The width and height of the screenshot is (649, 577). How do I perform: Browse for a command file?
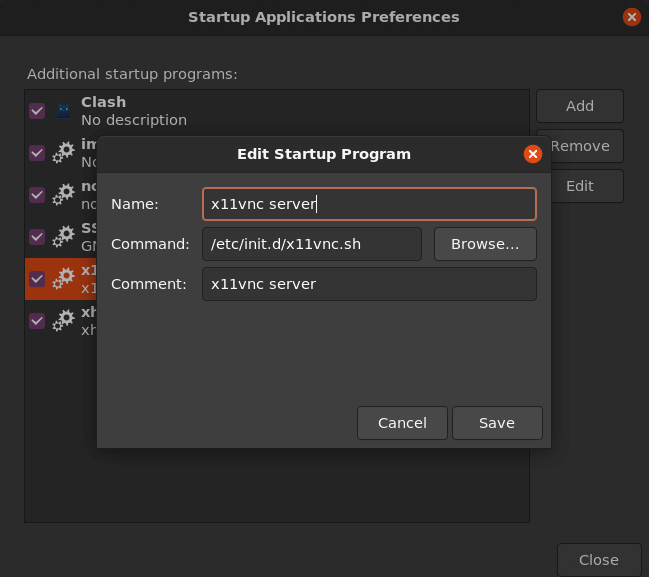coord(485,244)
